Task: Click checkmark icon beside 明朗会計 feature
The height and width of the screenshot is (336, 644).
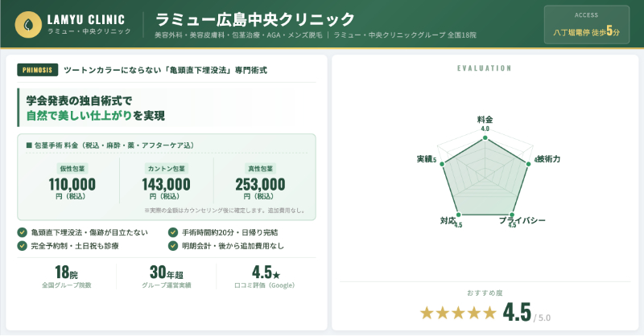Action: (x=173, y=245)
